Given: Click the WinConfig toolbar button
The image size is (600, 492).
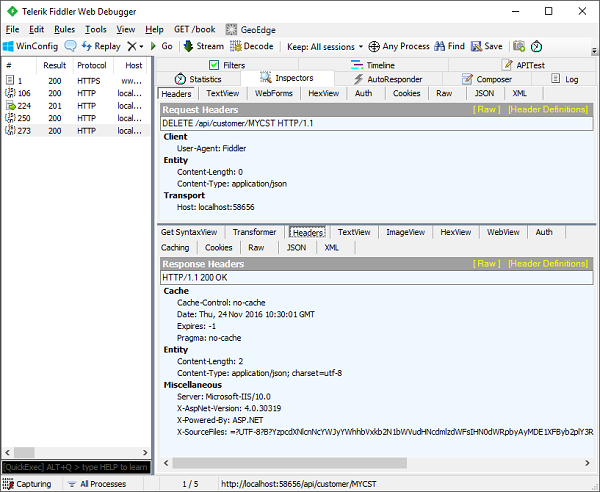Looking at the screenshot, I should (x=30, y=46).
